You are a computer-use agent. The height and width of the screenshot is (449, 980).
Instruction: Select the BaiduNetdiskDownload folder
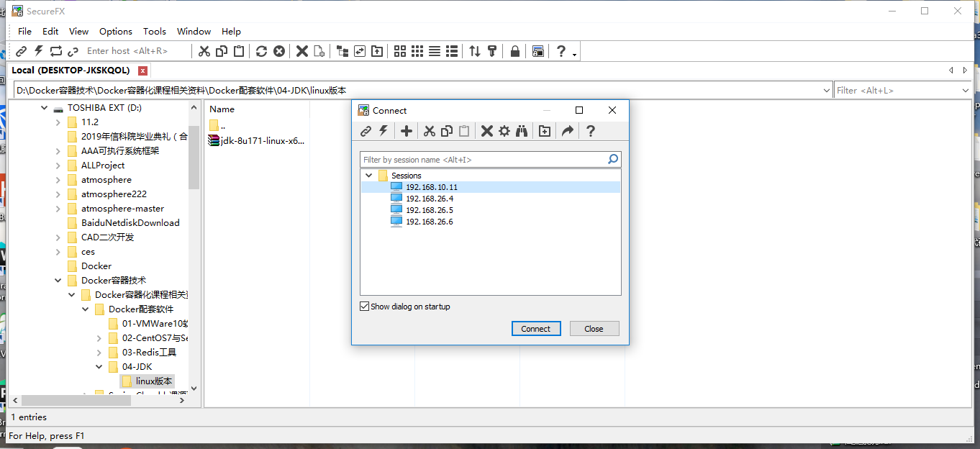(x=130, y=223)
